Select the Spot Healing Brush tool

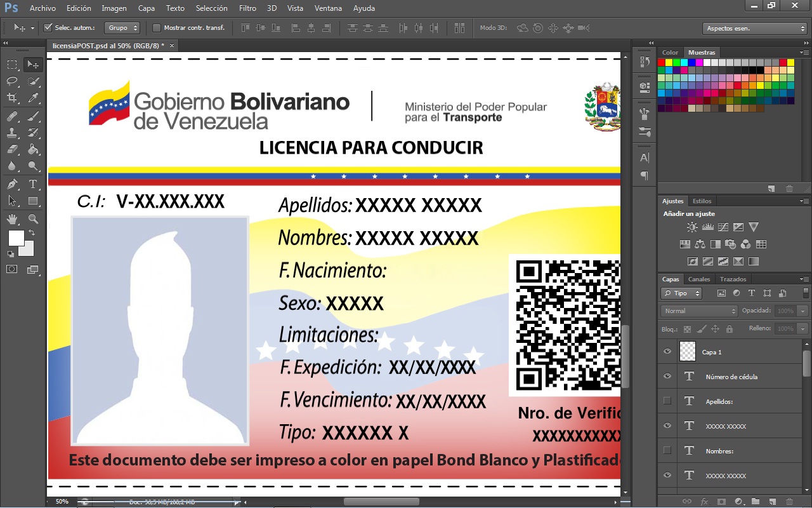12,116
